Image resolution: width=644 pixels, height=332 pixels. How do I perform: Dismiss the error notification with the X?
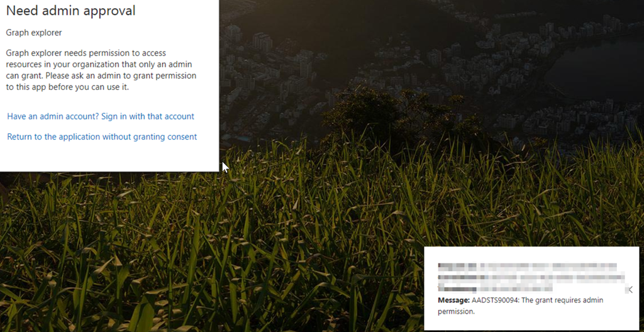629,290
